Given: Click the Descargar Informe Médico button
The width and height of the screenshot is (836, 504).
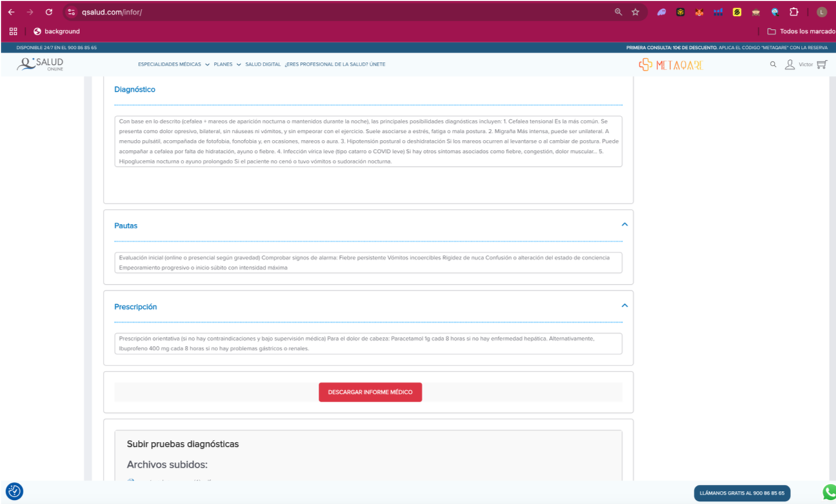Looking at the screenshot, I should click(x=370, y=392).
